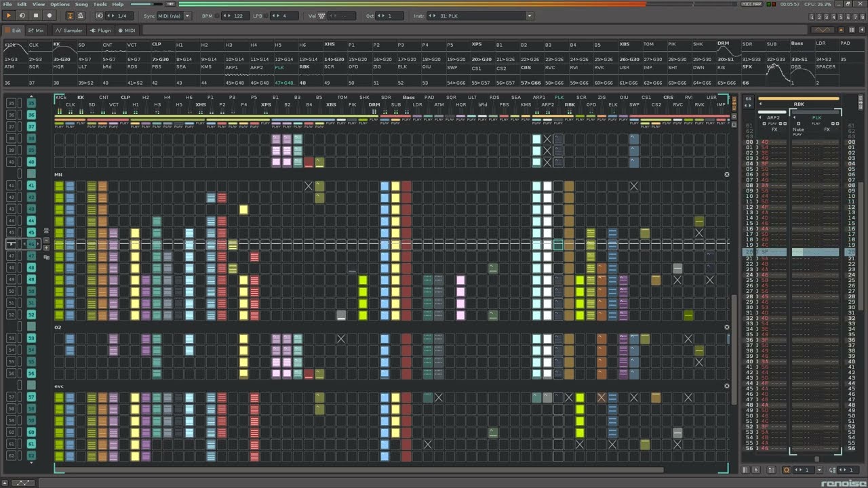Switch to the MIDI tab
Image resolution: width=868 pixels, height=488 pixels.
pos(127,30)
